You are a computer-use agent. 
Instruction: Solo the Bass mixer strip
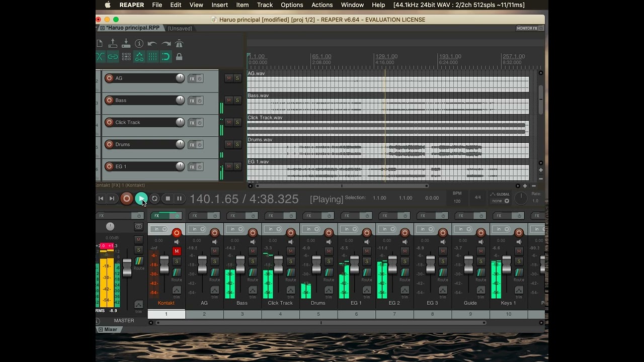coord(253,261)
